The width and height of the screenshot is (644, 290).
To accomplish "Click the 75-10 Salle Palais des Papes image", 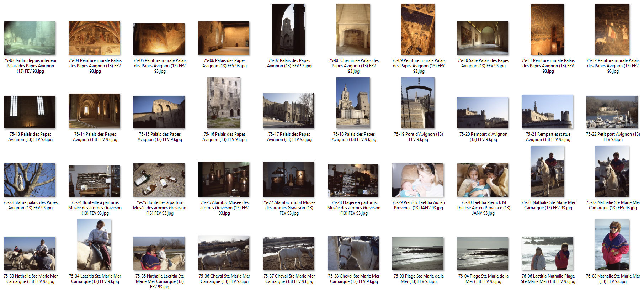I will coord(483,38).
